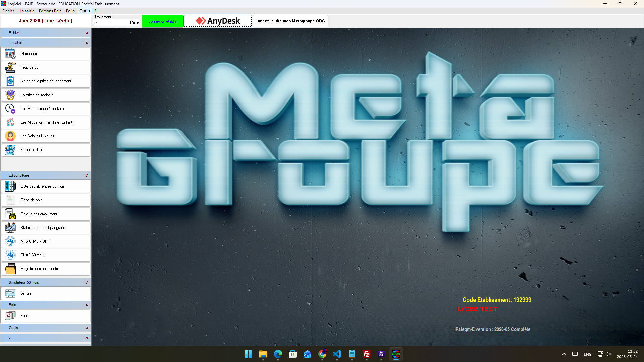Viewport: 644px width, 362px height.
Task: Open the Notepad app in taskbar
Action: click(x=352, y=354)
